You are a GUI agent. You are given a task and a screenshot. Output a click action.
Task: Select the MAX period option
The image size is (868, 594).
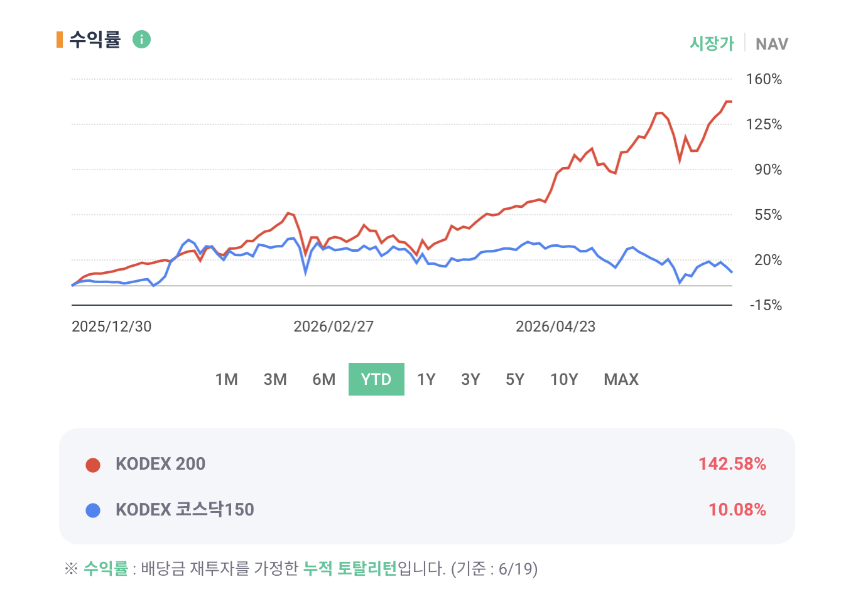pyautogui.click(x=621, y=379)
